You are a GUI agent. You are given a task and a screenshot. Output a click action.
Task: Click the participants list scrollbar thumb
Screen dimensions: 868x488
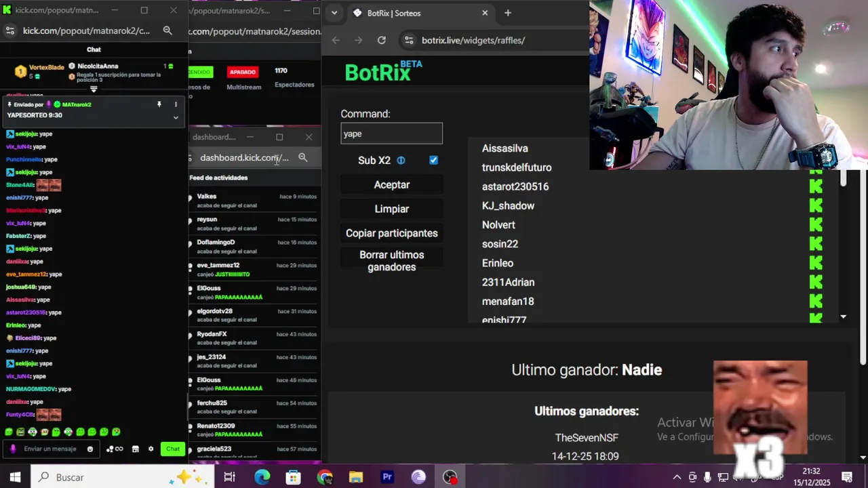click(x=843, y=178)
